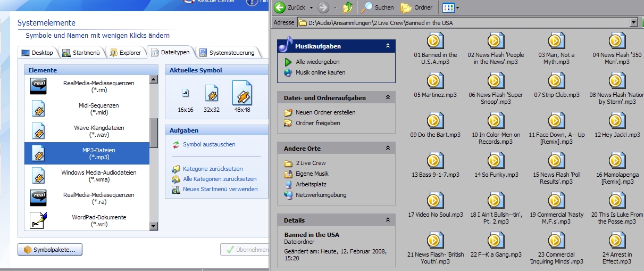Select Wave-Klangdateien (*.wav) entry
644x271 pixels.
[x=87, y=132]
